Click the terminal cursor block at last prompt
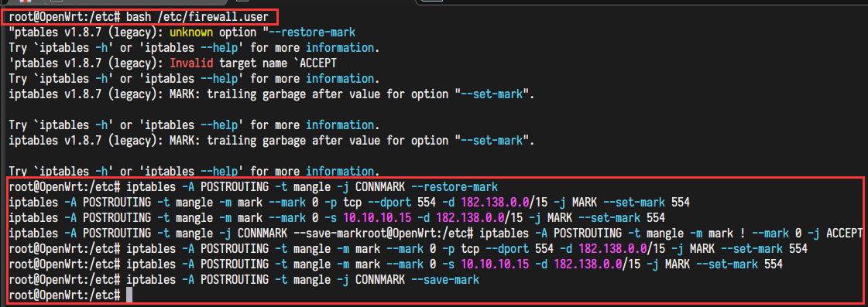 pos(129,295)
